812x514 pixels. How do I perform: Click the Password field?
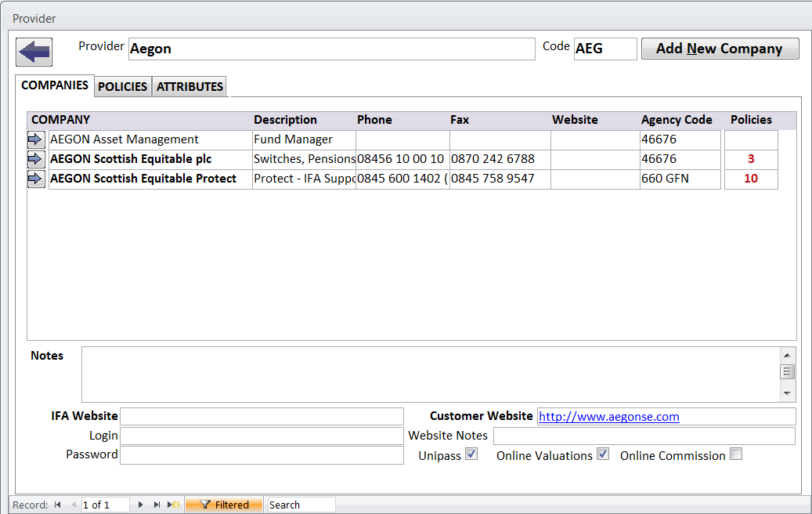click(262, 455)
